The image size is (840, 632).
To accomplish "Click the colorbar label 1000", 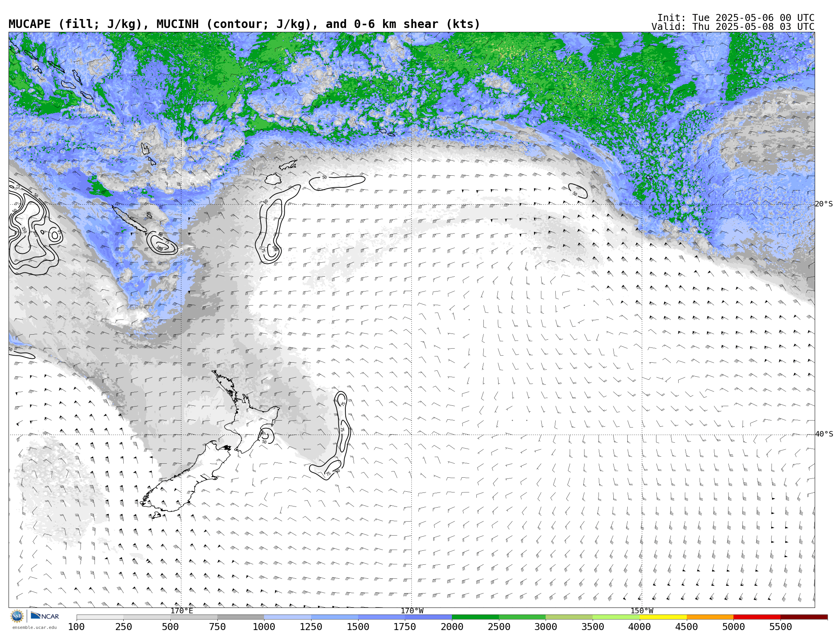I will tap(264, 627).
